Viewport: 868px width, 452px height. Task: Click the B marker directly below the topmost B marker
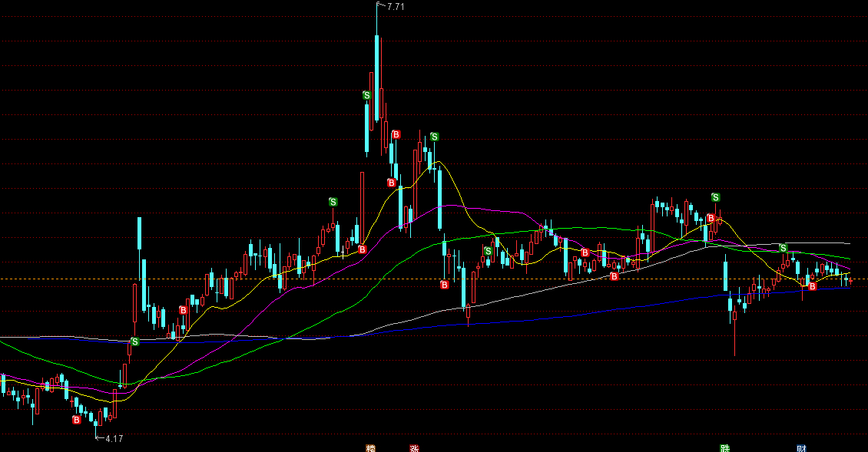pos(392,183)
